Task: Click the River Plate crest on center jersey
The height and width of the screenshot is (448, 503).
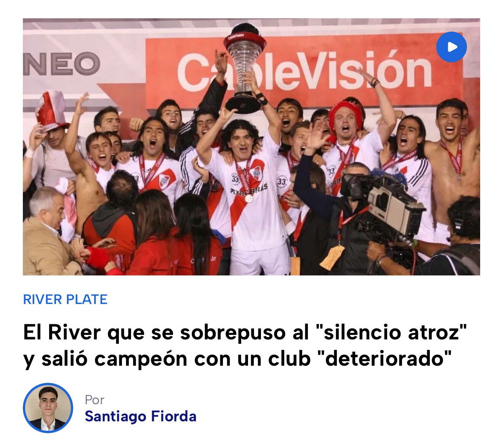Action: click(257, 173)
